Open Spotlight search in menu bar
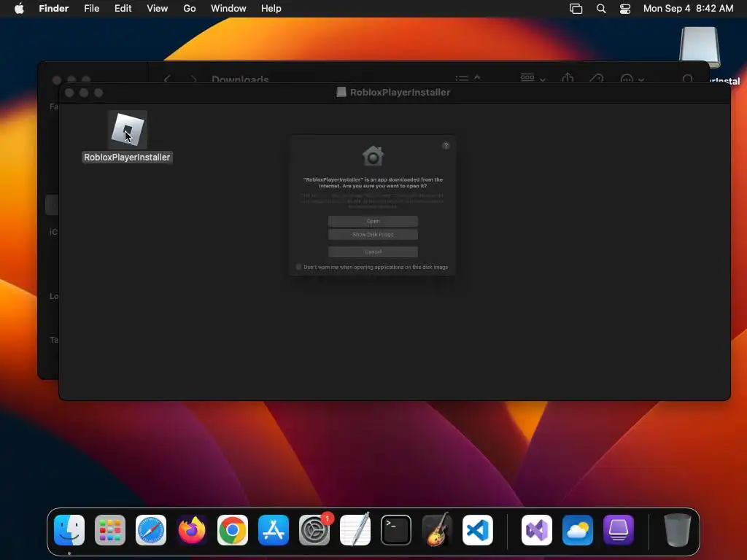This screenshot has height=560, width=747. coord(601,9)
